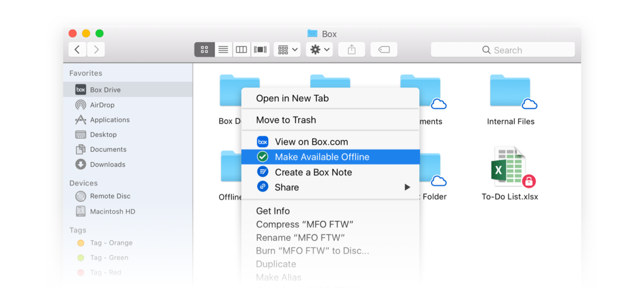This screenshot has height=297, width=644.
Task: Click the Downloads arrow icon
Action: click(x=81, y=164)
